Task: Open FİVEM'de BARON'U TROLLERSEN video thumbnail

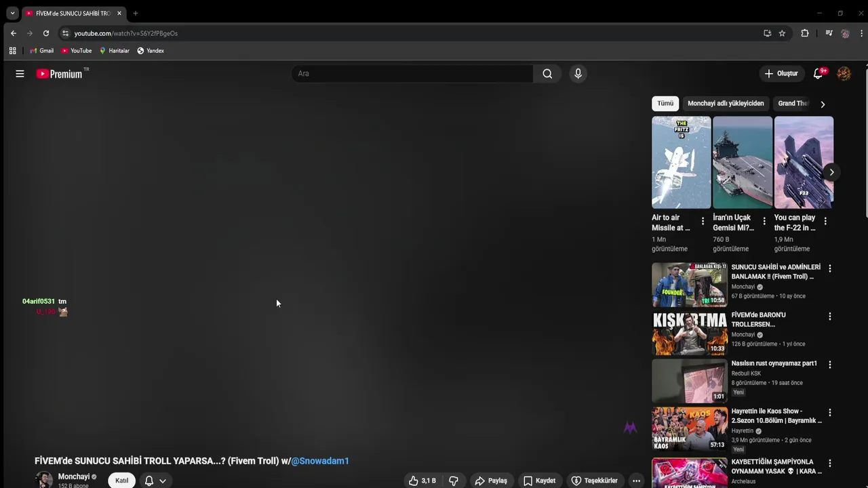Action: (x=690, y=333)
